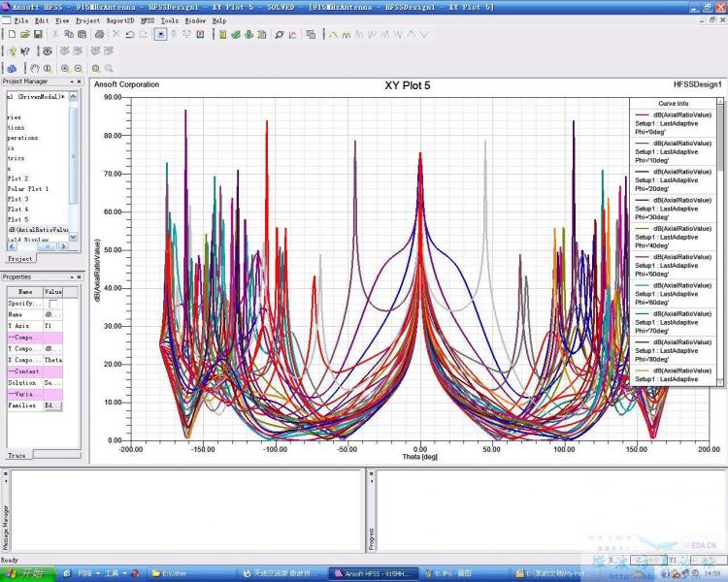Select dB(AxialRatioValue) trace in project tree

(x=38, y=230)
